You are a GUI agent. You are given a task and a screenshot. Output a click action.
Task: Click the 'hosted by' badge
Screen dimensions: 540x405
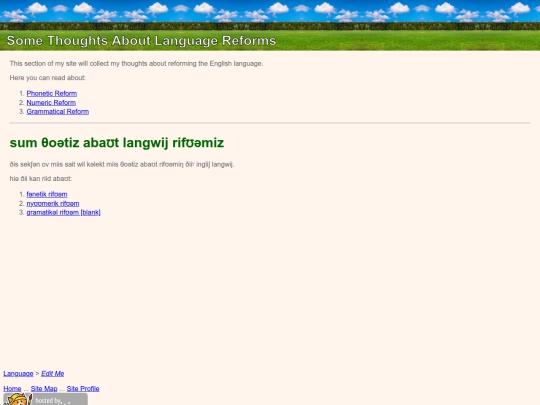45,399
